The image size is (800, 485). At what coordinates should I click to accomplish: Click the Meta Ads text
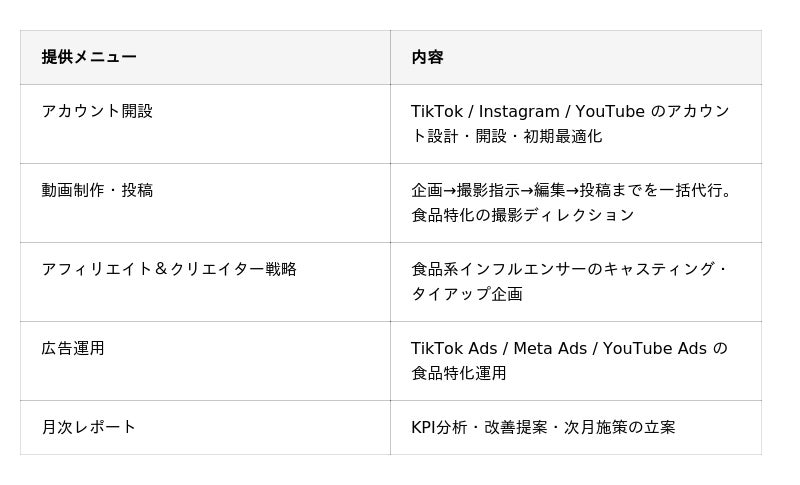pyautogui.click(x=550, y=348)
